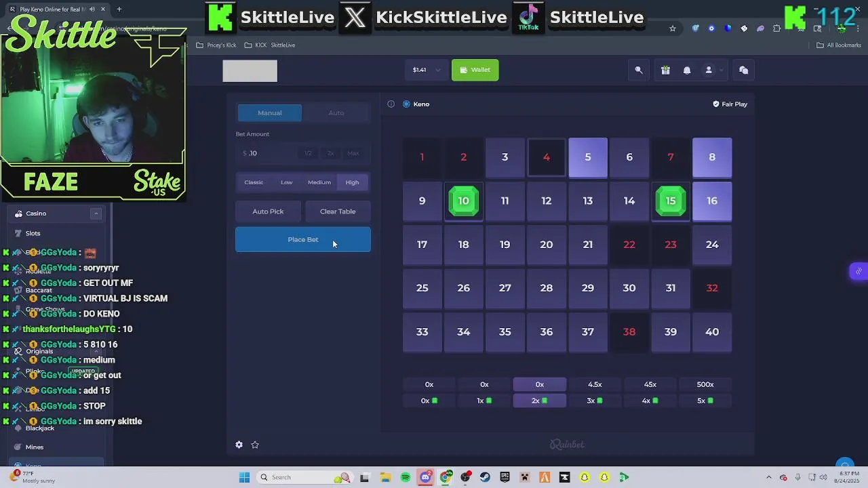Open the gift rewards icon
The height and width of the screenshot is (488, 868).
coord(665,70)
